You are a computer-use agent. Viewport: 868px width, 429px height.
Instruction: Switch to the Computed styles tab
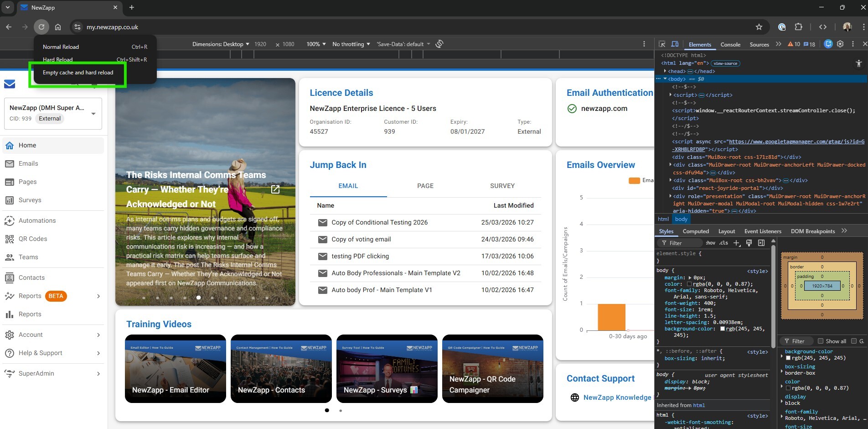[x=696, y=231]
